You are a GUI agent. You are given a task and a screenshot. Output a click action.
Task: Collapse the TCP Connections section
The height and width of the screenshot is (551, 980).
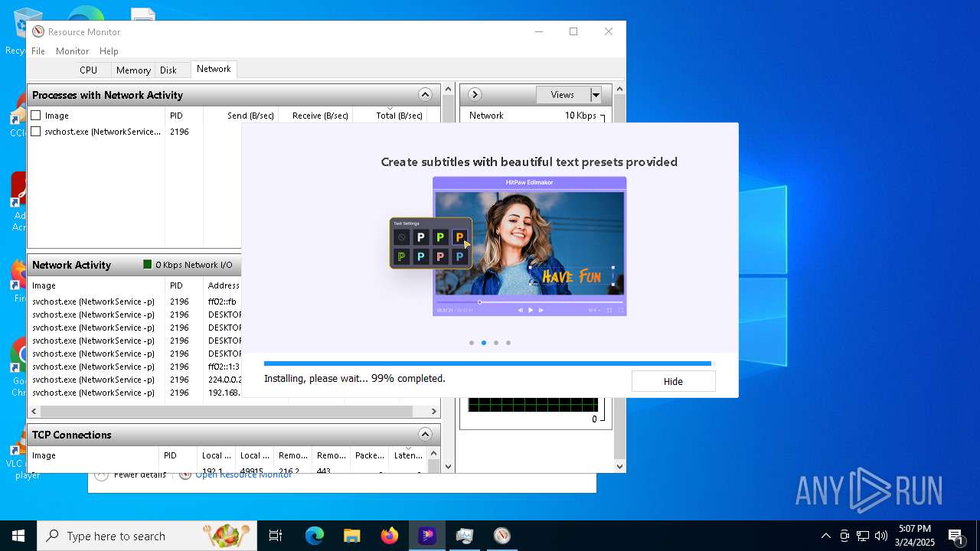[x=425, y=435]
